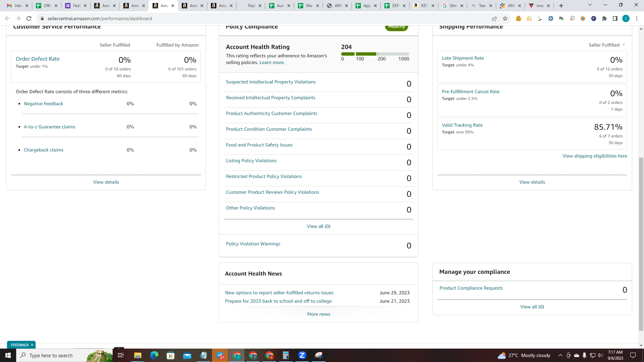Open the Seller Fulfilled shipping dropdown
The height and width of the screenshot is (362, 644).
(x=607, y=45)
